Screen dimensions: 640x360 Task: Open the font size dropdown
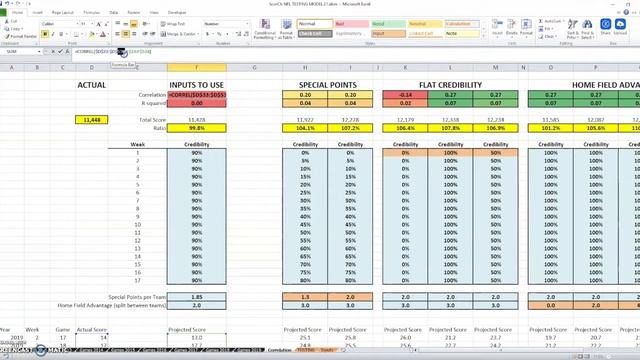click(92, 24)
